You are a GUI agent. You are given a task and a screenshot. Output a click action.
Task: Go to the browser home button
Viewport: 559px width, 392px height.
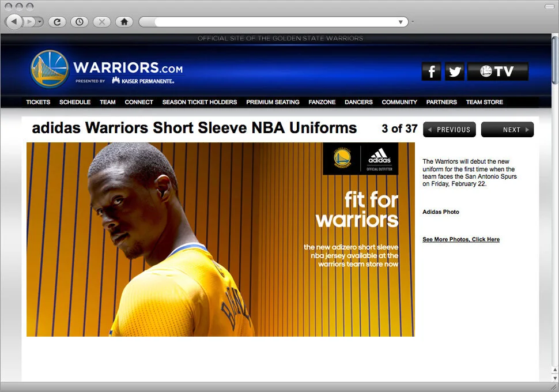(124, 22)
